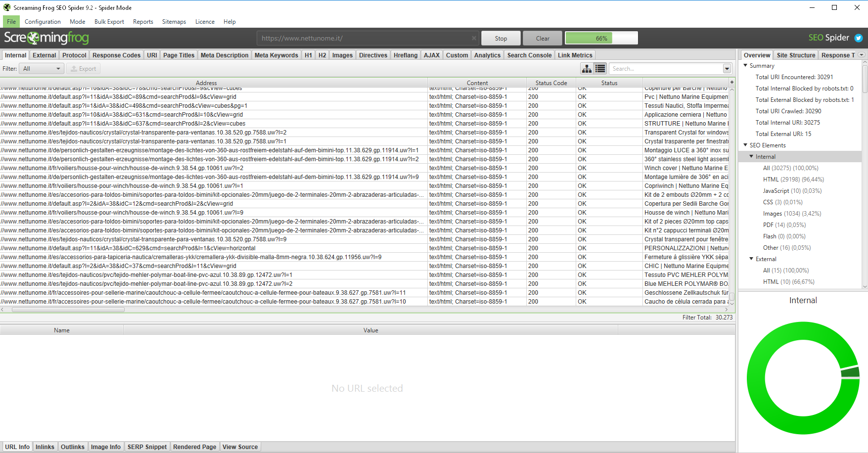Collapse the Internal tree node
This screenshot has height=453, width=868.
(751, 156)
